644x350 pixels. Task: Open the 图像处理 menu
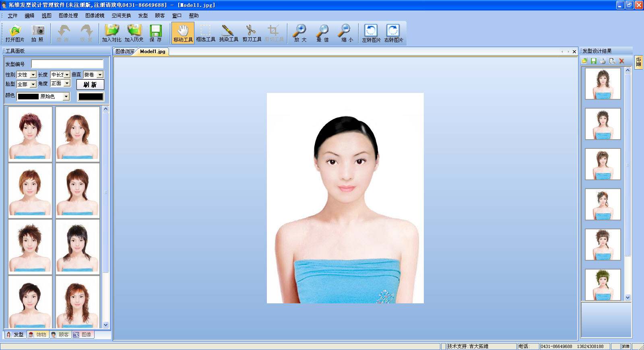point(68,16)
